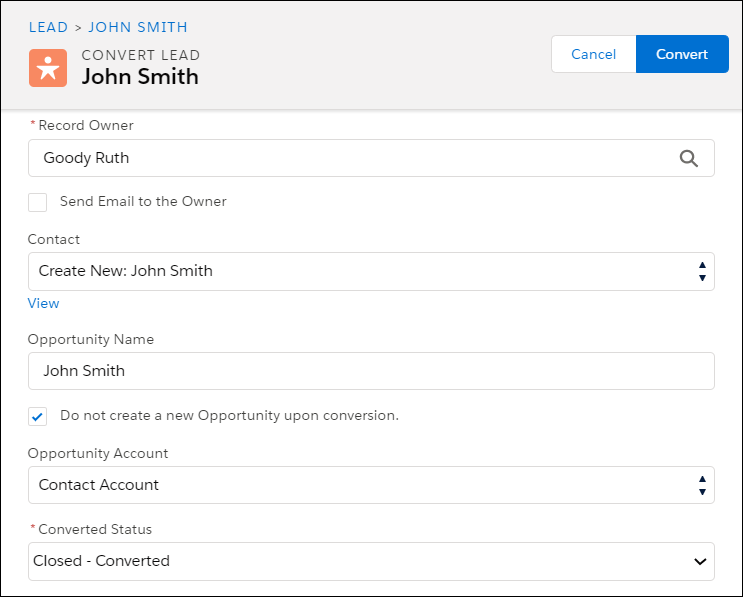Click the Opportunity Account label

coord(98,453)
